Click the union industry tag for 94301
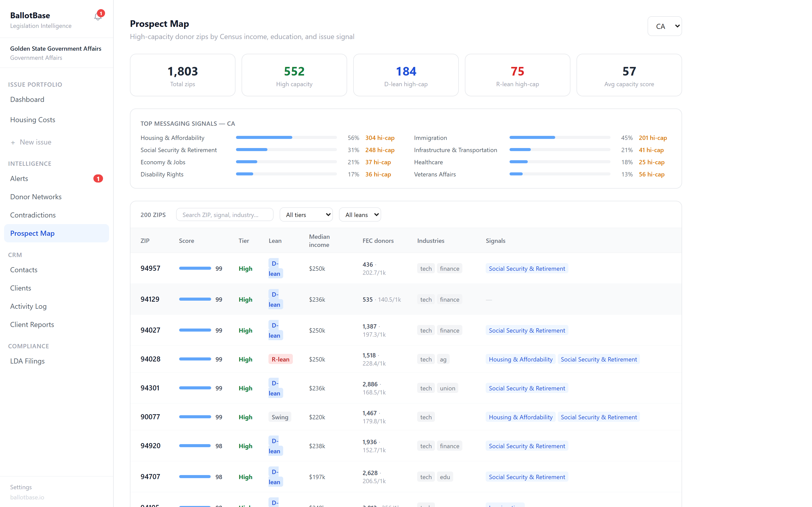Viewport: 812px width, 507px height. click(x=448, y=388)
